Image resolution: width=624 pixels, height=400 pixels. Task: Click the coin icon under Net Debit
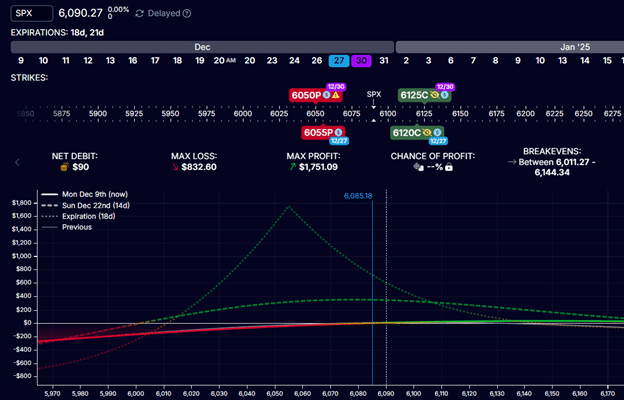point(65,167)
